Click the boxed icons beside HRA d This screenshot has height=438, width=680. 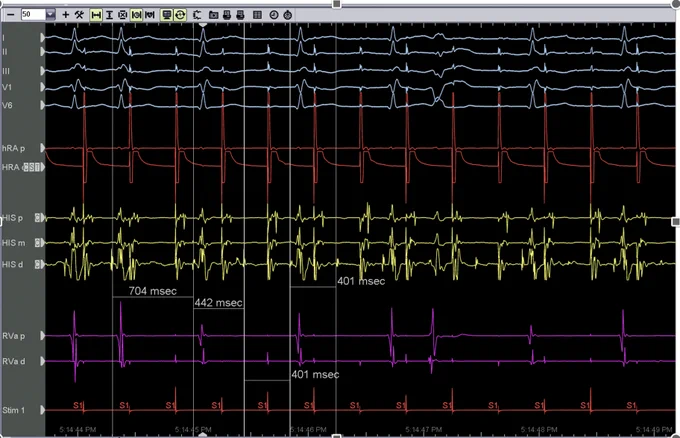[33, 167]
